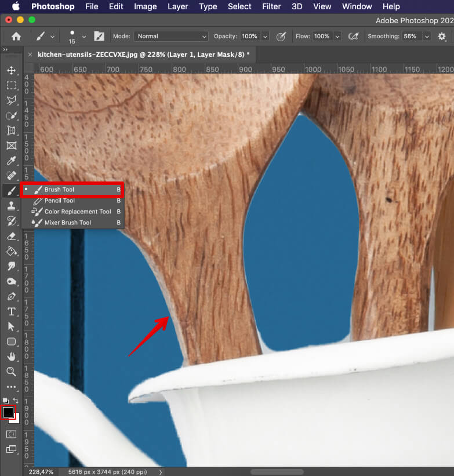Open the Image menu
Screen dimensions: 454x476
tap(145, 6)
